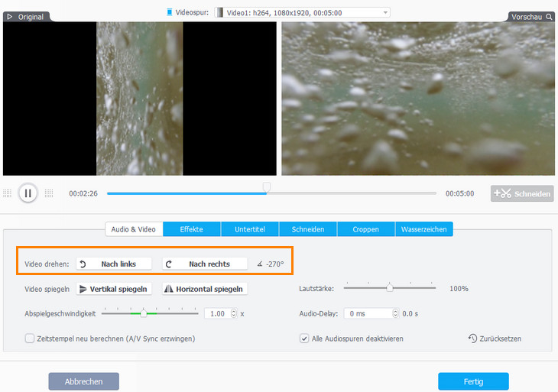
Task: Click the Vorschau magnifier icon
Action: coord(549,17)
